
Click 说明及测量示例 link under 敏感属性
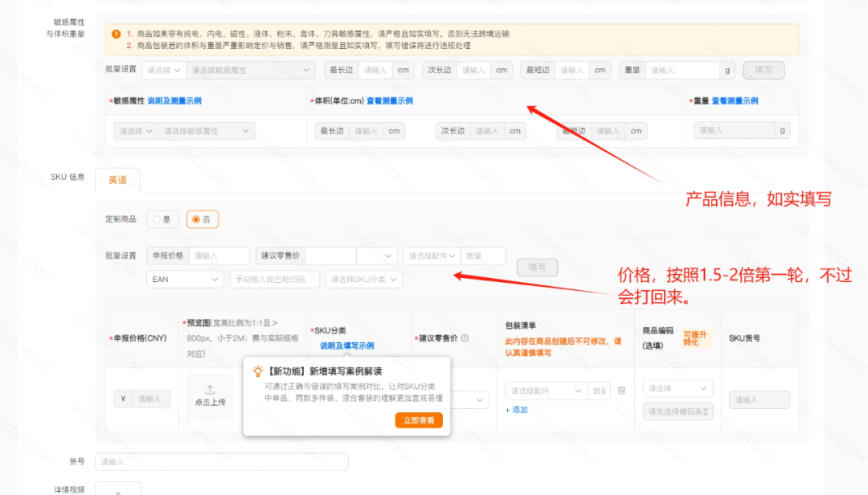pyautogui.click(x=174, y=102)
